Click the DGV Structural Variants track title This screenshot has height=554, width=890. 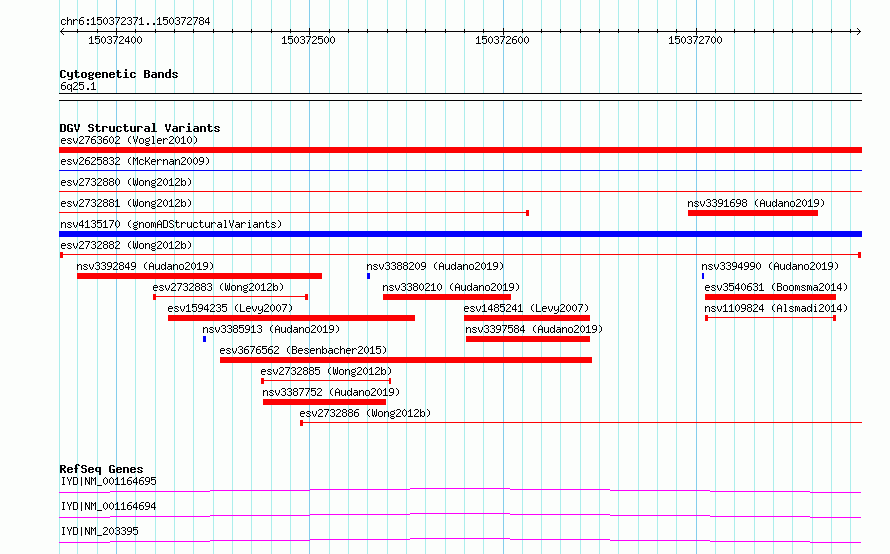click(140, 128)
